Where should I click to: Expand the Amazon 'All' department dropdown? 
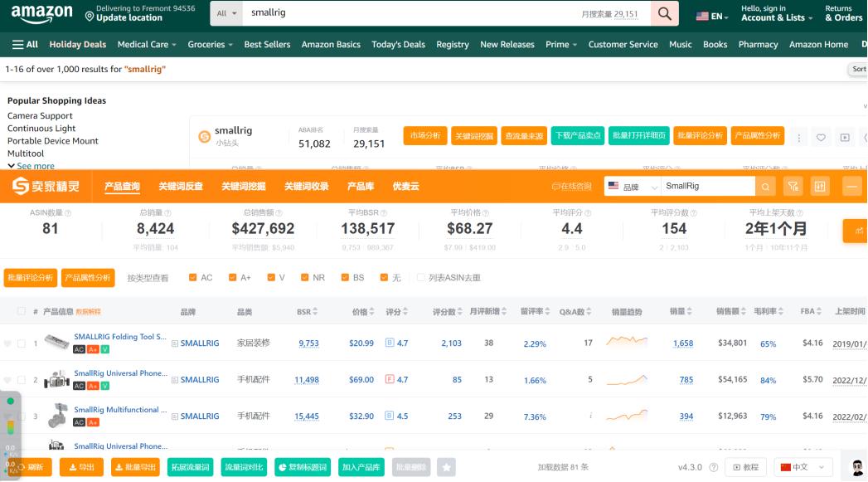(226, 14)
